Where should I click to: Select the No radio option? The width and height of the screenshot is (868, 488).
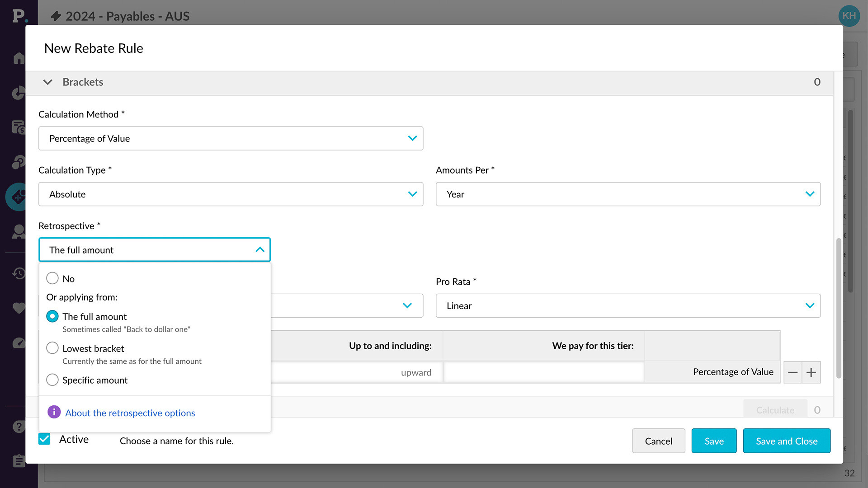pos(52,278)
